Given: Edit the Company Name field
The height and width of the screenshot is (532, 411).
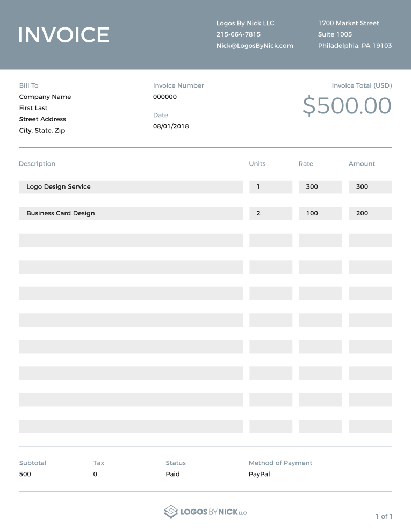Looking at the screenshot, I should (45, 97).
